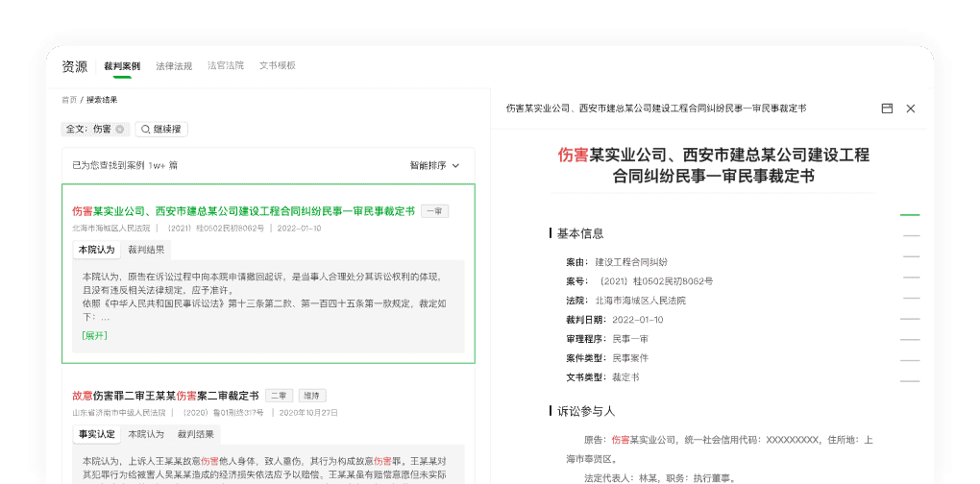Click the 二审 tag on second case
Screen dimensions: 980x484
click(x=279, y=396)
